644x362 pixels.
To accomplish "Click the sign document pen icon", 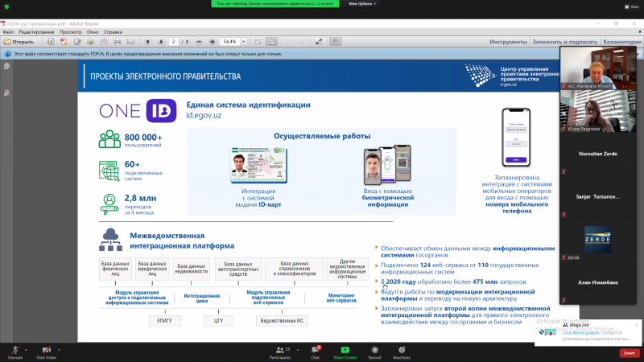I will (x=77, y=42).
